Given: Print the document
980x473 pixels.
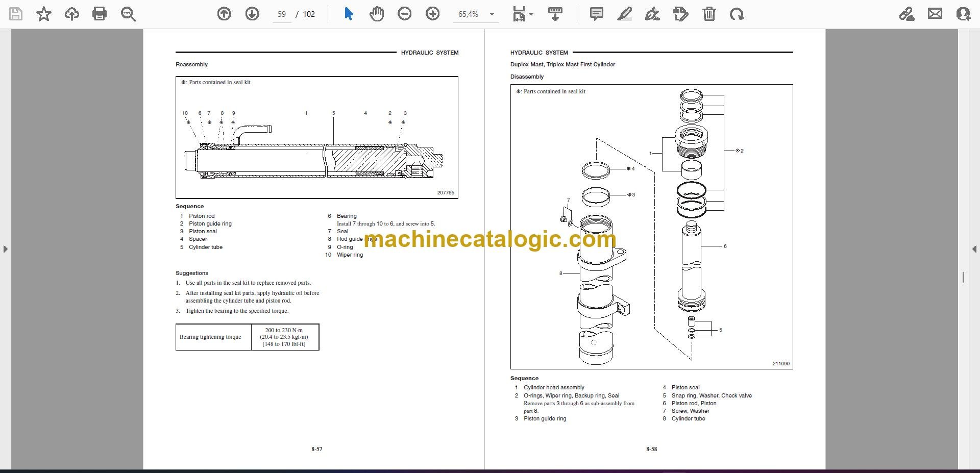Looking at the screenshot, I should (100, 14).
